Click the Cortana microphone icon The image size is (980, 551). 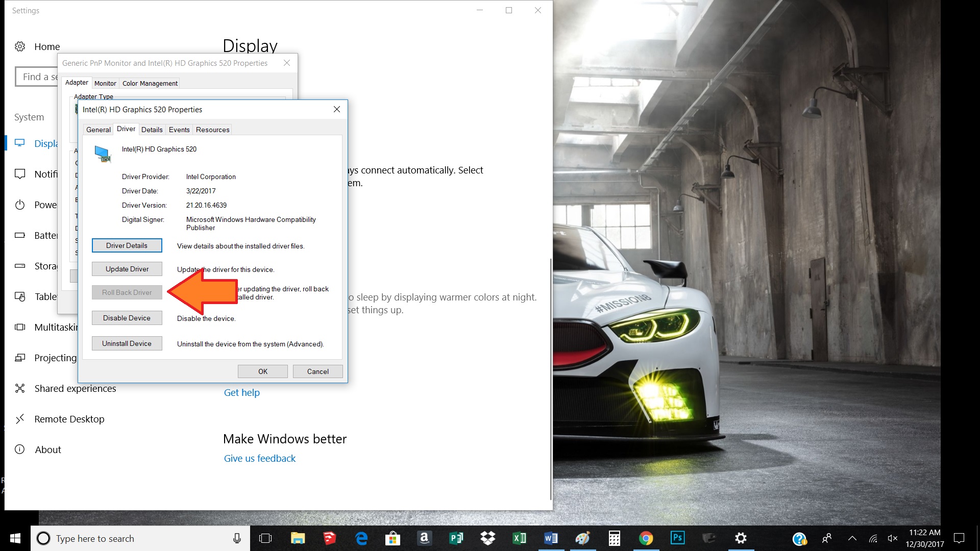coord(237,538)
